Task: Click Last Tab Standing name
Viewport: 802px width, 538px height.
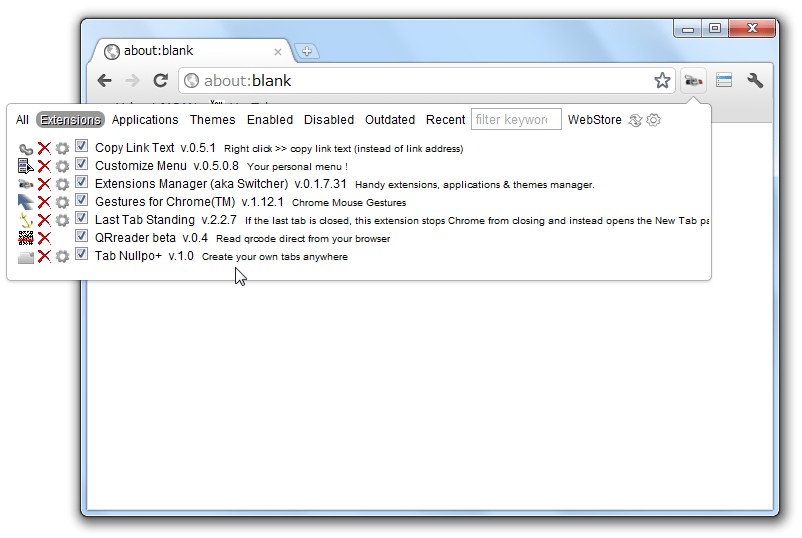Action: click(145, 219)
